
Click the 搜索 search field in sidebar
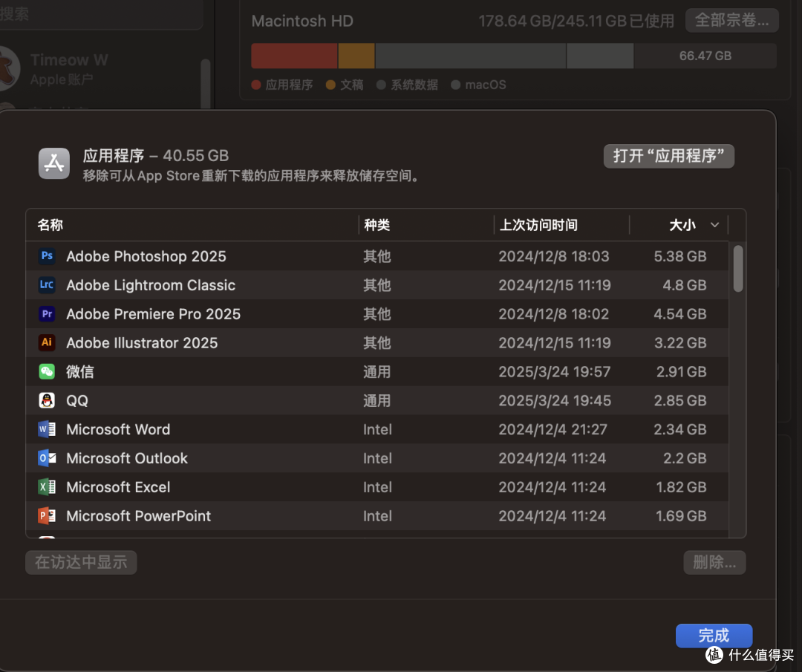pos(101,14)
